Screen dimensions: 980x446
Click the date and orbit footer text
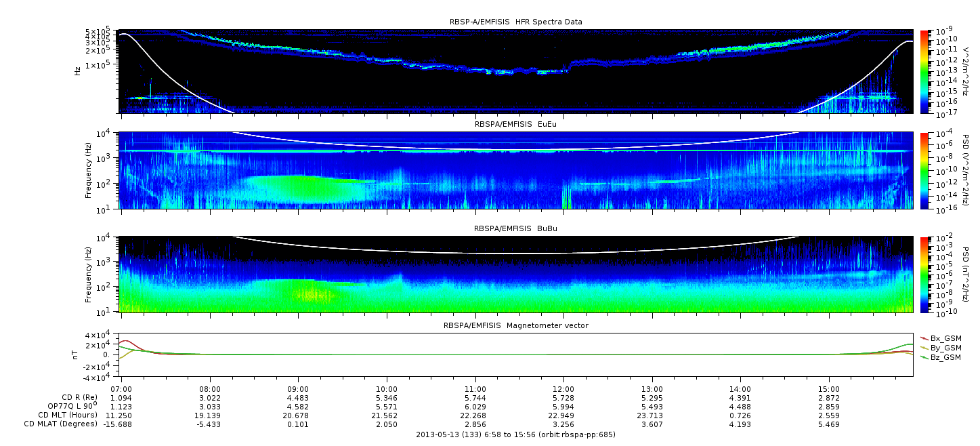coord(515,434)
